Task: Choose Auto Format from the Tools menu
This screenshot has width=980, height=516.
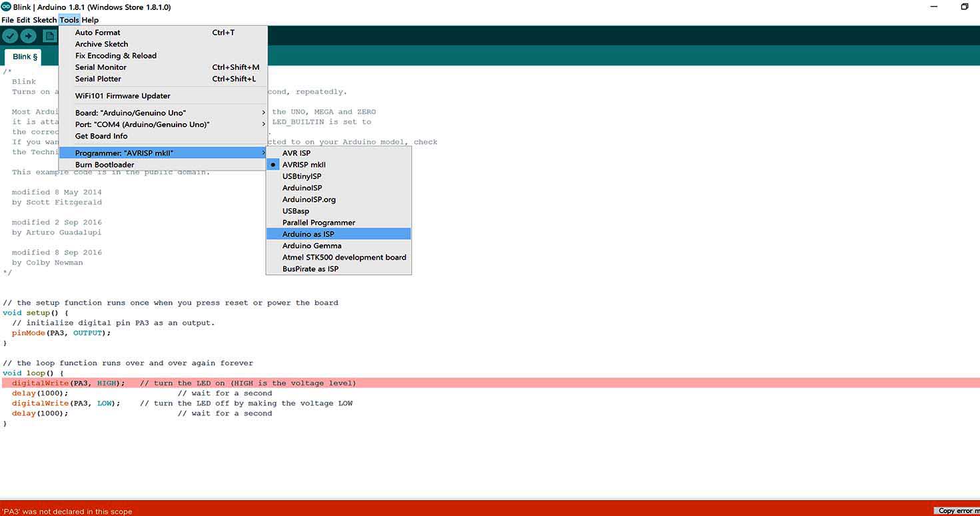Action: click(x=163, y=33)
